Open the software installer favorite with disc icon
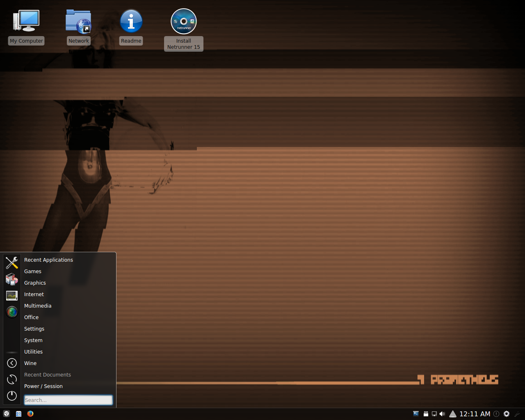The height and width of the screenshot is (420, 525). click(12, 279)
